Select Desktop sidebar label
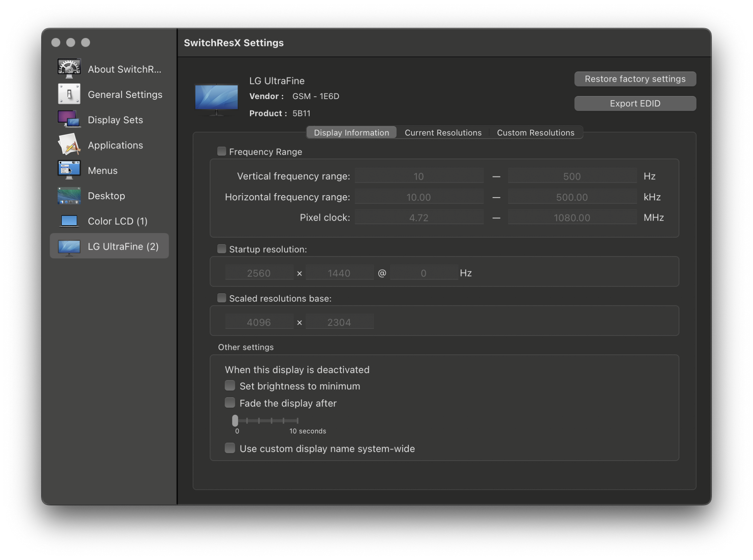The width and height of the screenshot is (753, 560). click(106, 195)
